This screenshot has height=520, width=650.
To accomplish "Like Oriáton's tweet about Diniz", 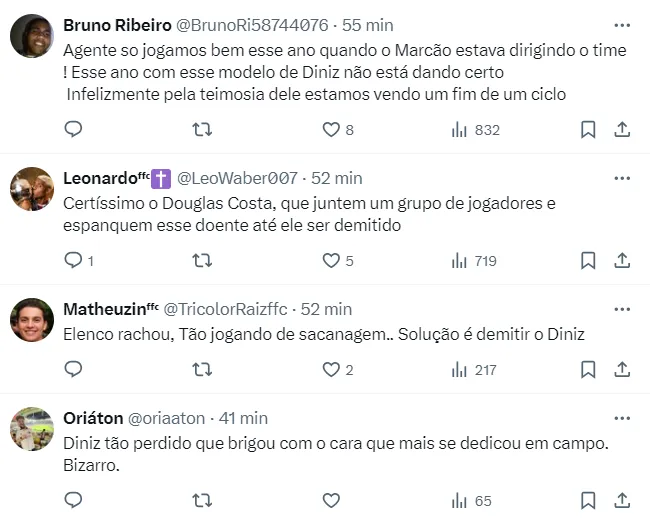I will coord(331,500).
